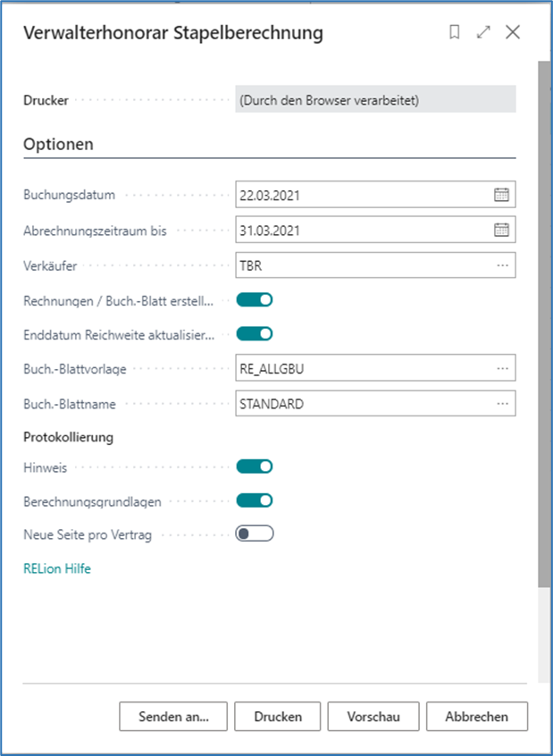Open the RELion Hilfe link
553x756 pixels.
point(57,568)
